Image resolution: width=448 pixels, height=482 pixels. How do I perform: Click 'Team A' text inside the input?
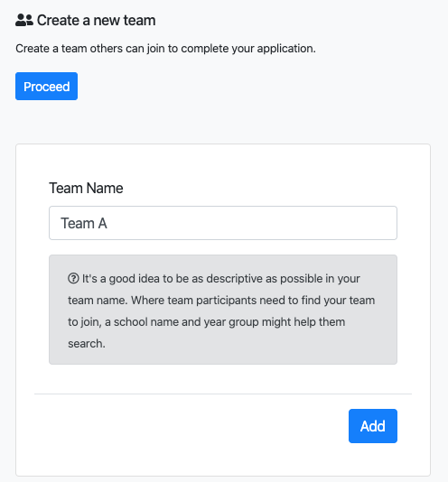84,224
